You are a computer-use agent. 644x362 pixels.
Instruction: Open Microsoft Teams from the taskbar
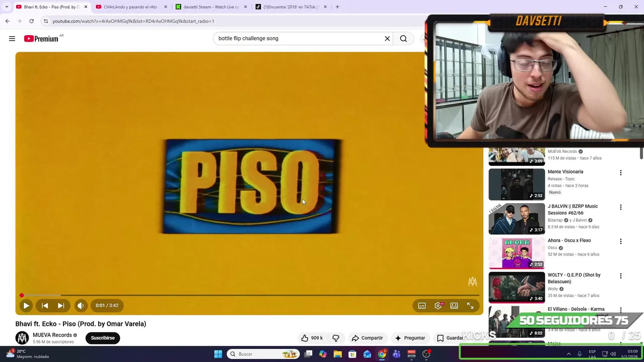point(396,354)
